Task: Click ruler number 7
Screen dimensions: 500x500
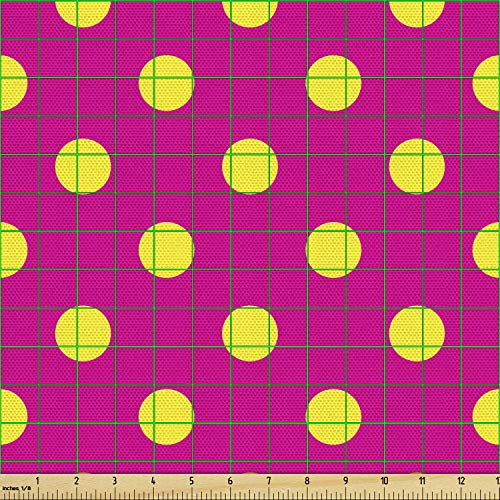Action: [x=269, y=481]
